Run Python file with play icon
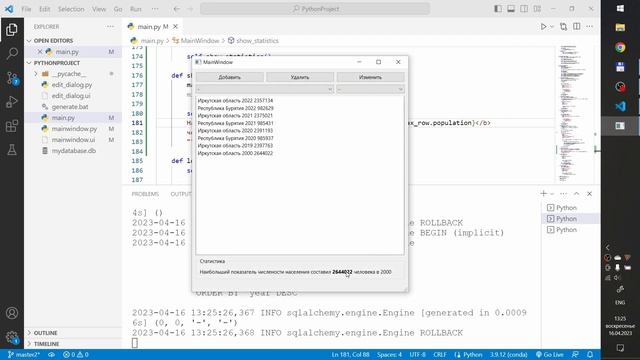 [x=543, y=27]
